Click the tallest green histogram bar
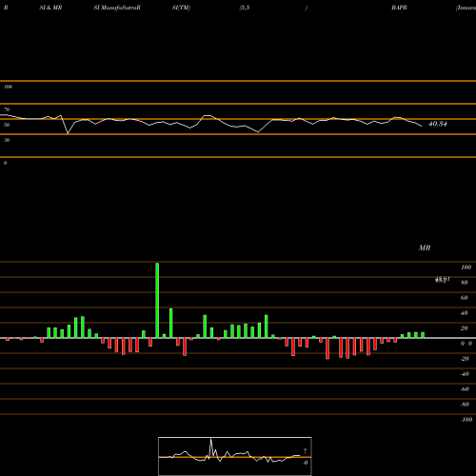 tap(157, 300)
